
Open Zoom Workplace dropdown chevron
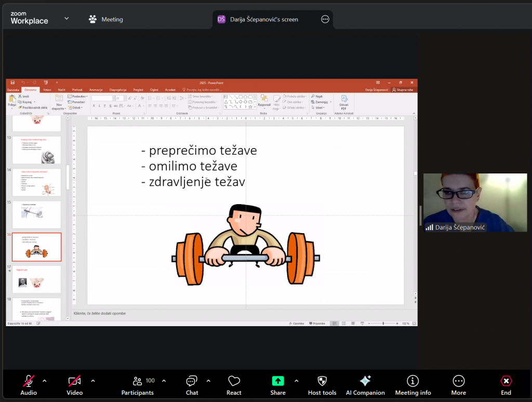(x=66, y=19)
